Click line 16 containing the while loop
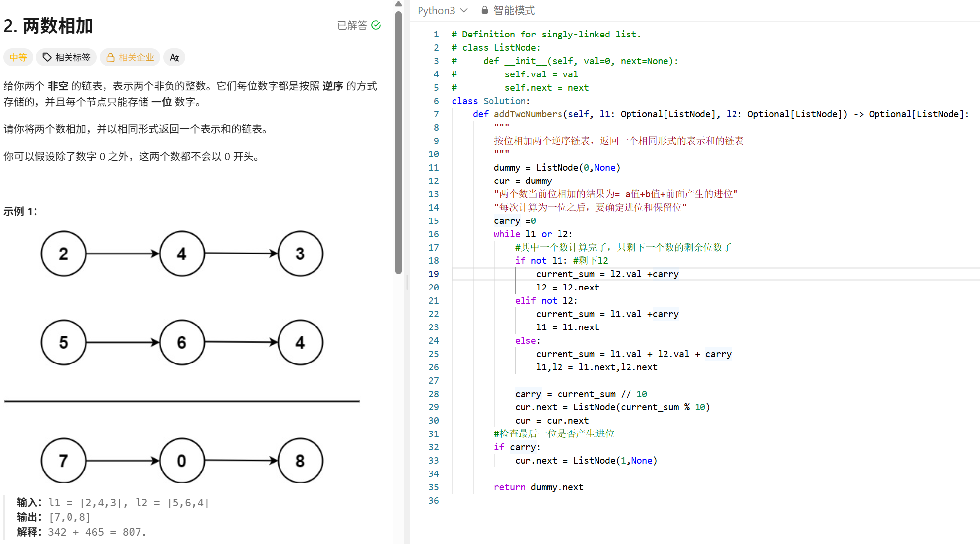 coord(532,234)
